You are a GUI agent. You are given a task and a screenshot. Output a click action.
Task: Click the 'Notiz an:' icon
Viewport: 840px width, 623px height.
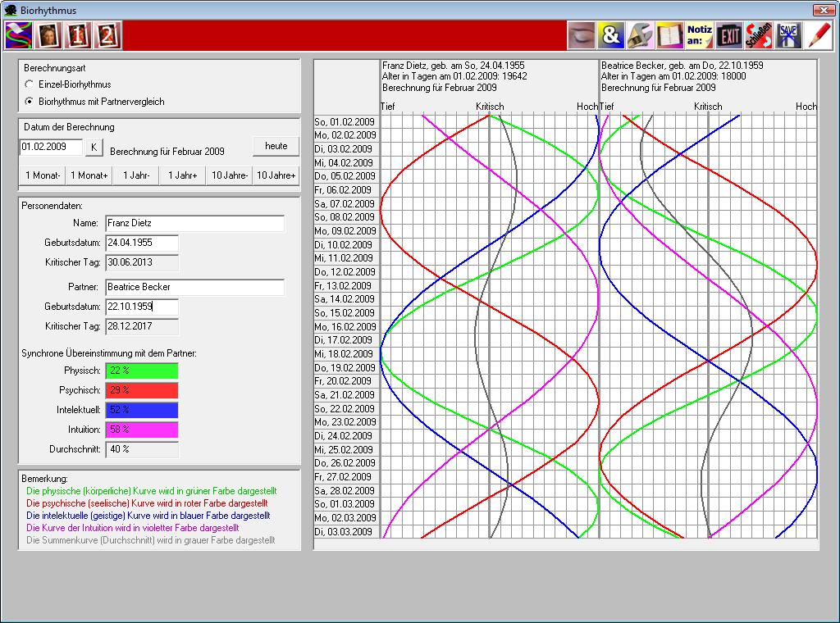(x=700, y=35)
